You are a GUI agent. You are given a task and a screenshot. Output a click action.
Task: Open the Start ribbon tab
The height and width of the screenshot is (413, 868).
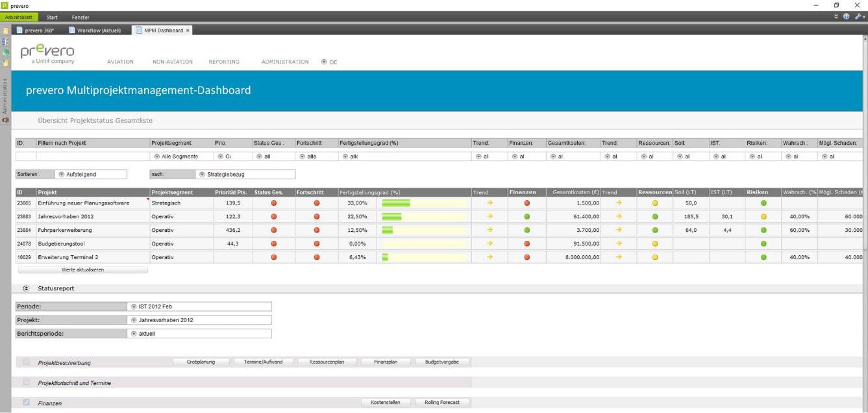coord(53,16)
